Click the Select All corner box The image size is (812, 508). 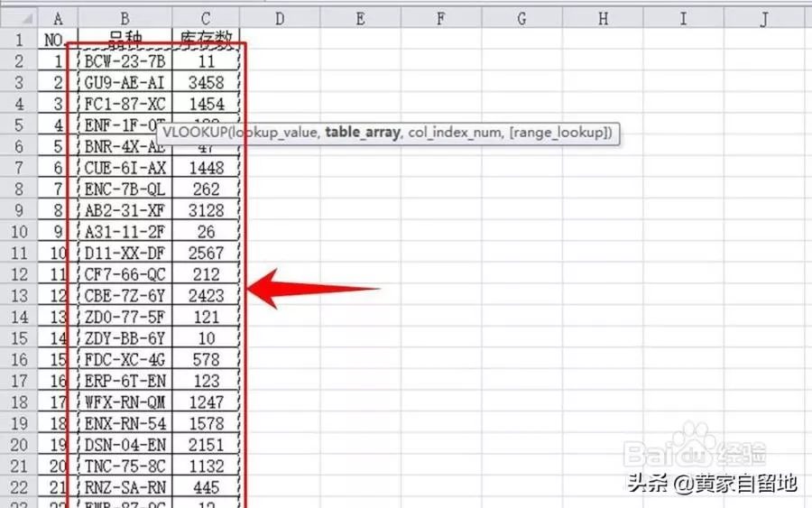(x=19, y=18)
